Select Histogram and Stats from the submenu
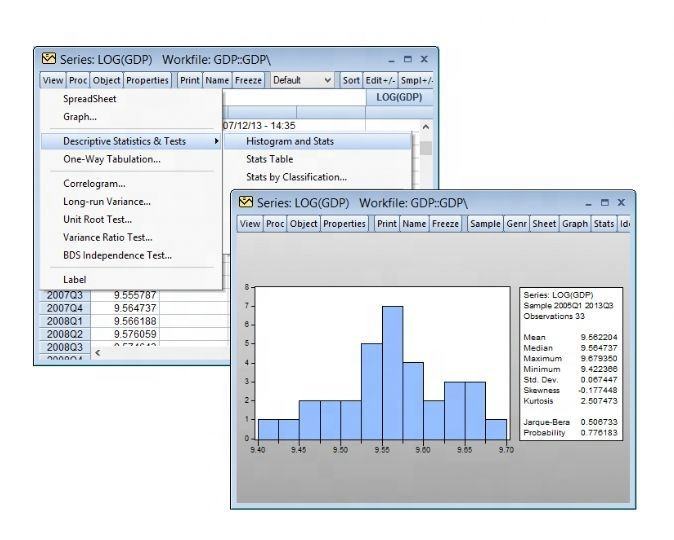 click(290, 141)
